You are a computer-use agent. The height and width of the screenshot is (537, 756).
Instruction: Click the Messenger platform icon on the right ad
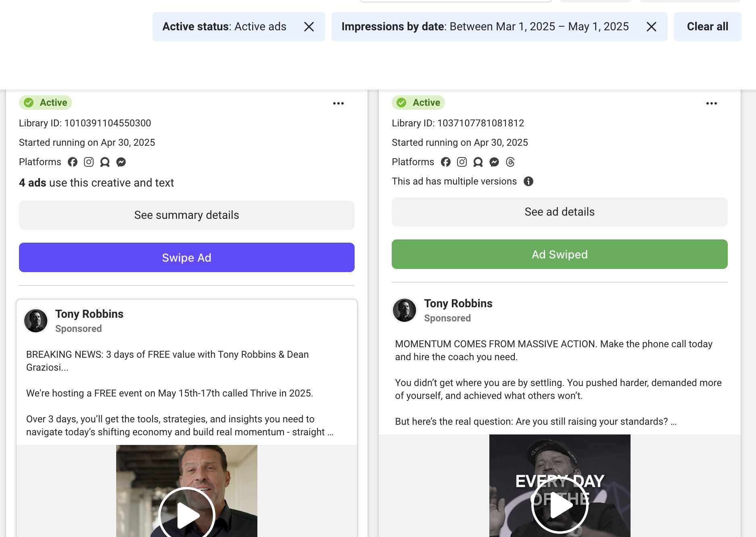coord(494,162)
